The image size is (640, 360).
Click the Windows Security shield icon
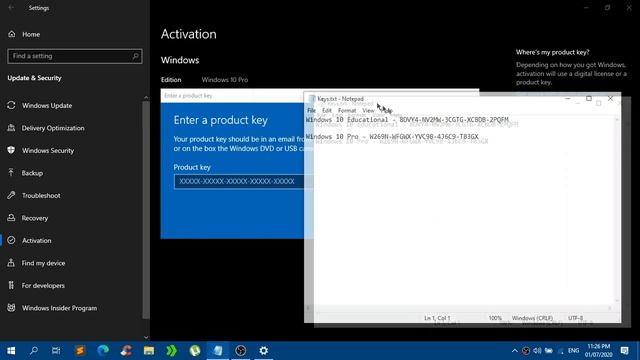(11, 150)
